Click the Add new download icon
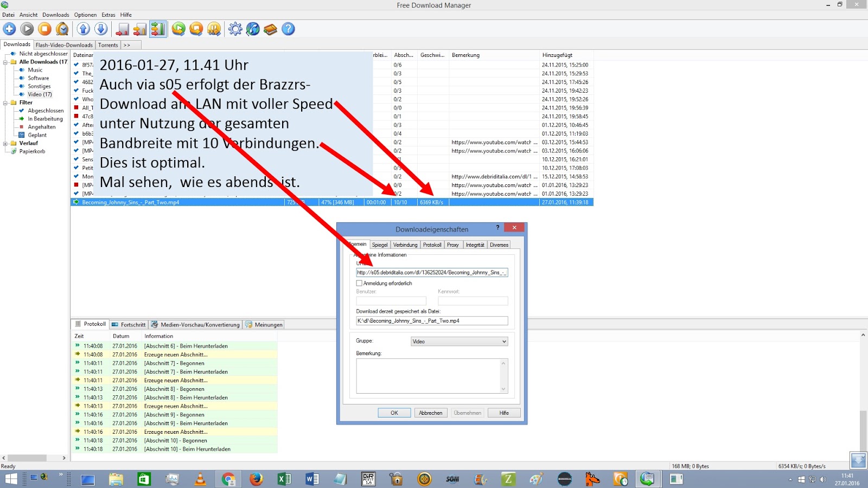This screenshot has height=488, width=868. pos(10,29)
